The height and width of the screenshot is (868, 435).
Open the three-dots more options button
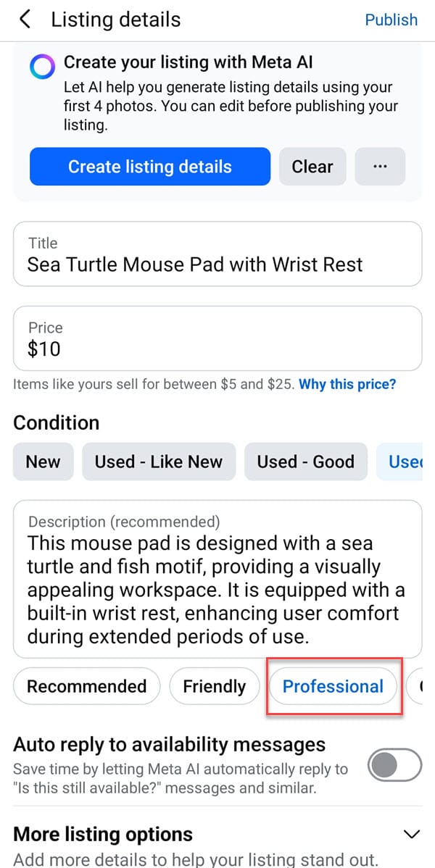380,167
